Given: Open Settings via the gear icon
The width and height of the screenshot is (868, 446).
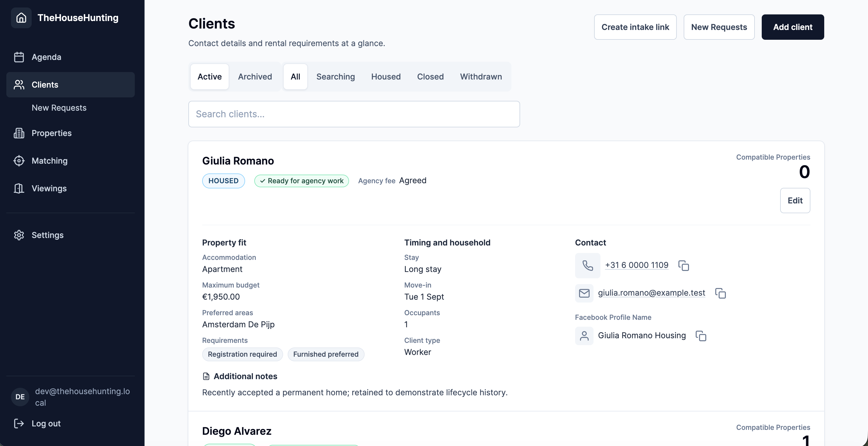Looking at the screenshot, I should [x=19, y=235].
